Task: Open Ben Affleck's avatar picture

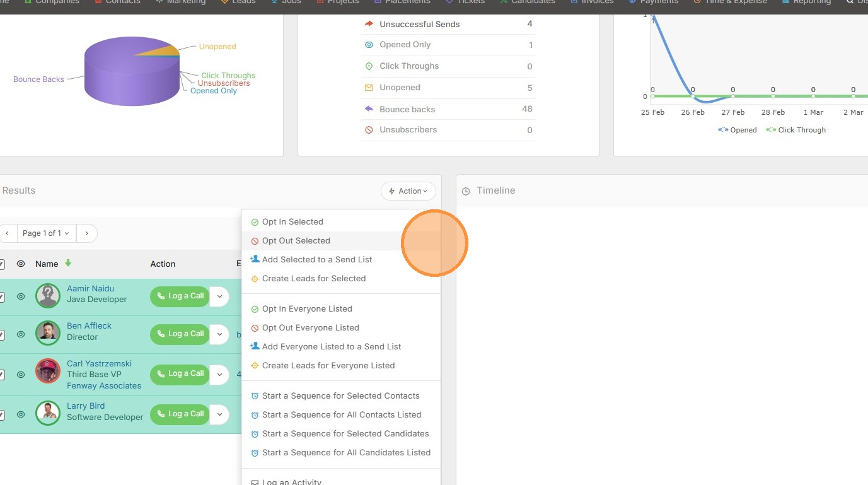Action: (x=48, y=333)
